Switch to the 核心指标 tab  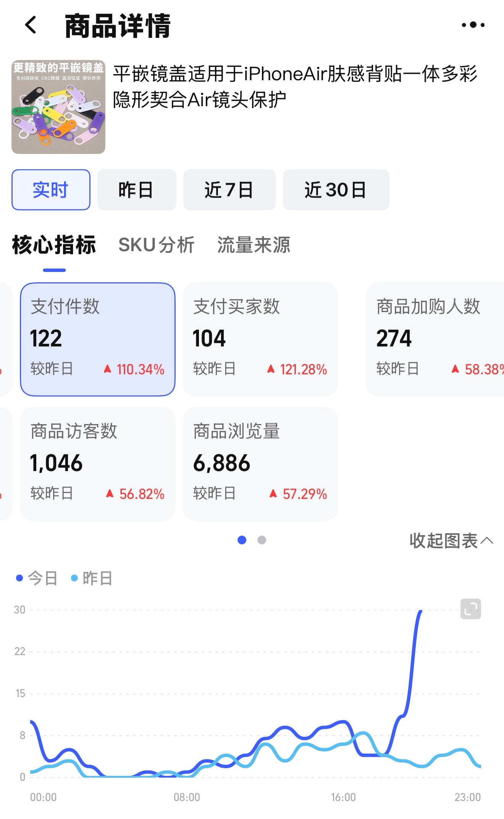click(x=54, y=245)
